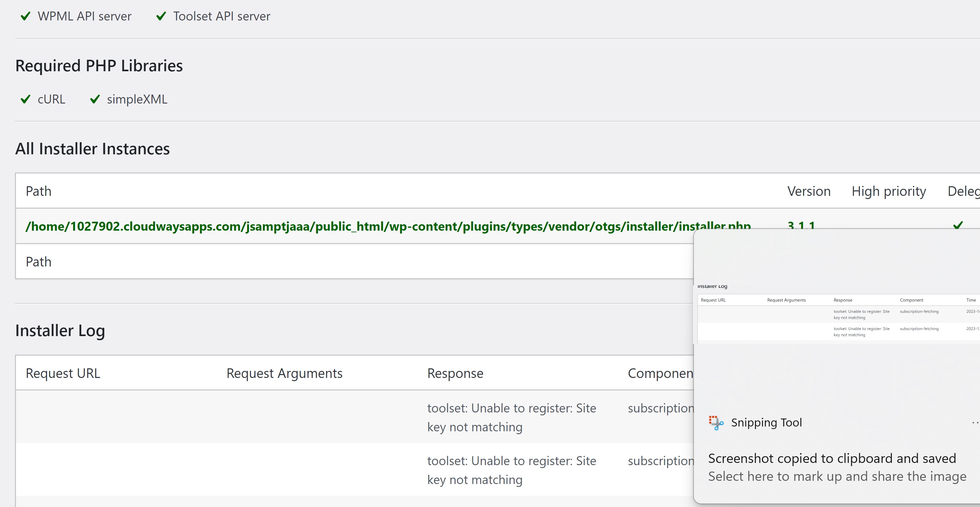Screen dimensions: 980x507
Task: Click the bottom 'Path' footer cell
Action: pyautogui.click(x=38, y=262)
